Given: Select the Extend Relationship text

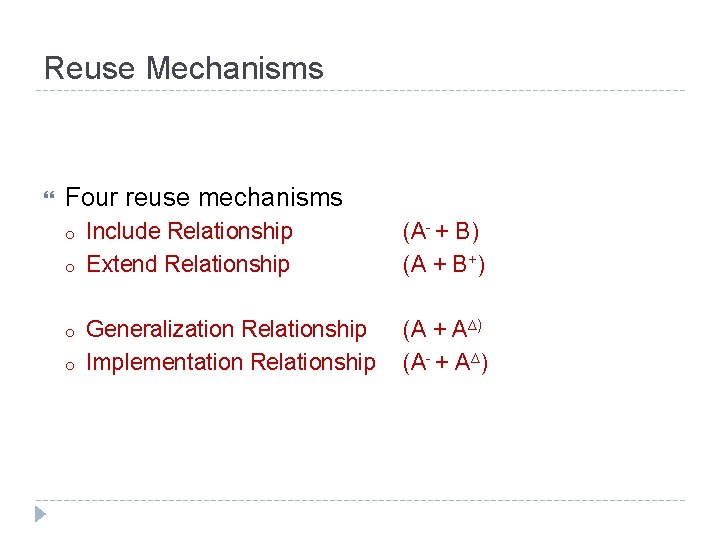Looking at the screenshot, I should pyautogui.click(x=188, y=264).
